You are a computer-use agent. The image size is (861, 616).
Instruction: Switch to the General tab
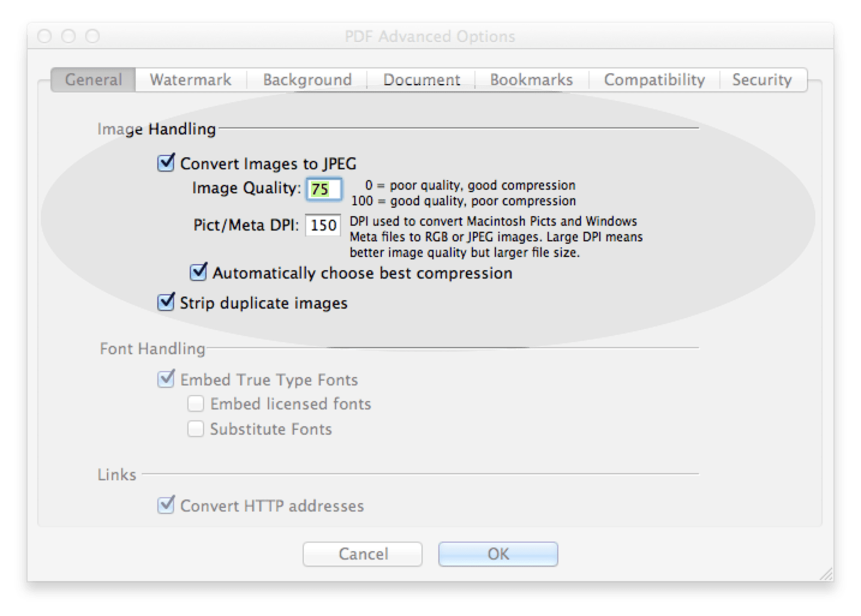click(93, 79)
